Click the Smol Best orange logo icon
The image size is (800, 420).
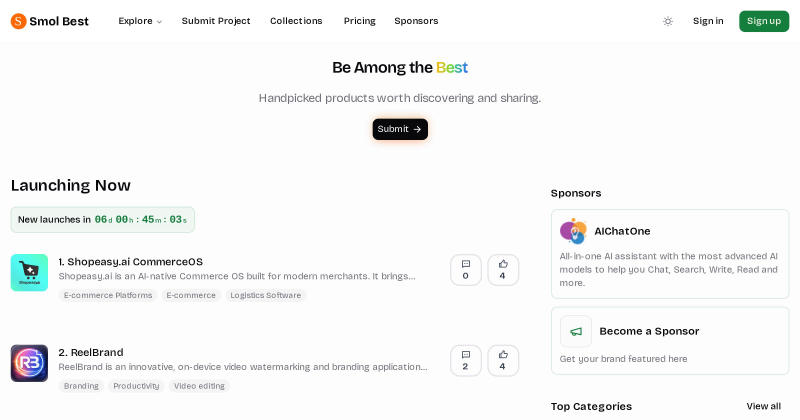(18, 21)
